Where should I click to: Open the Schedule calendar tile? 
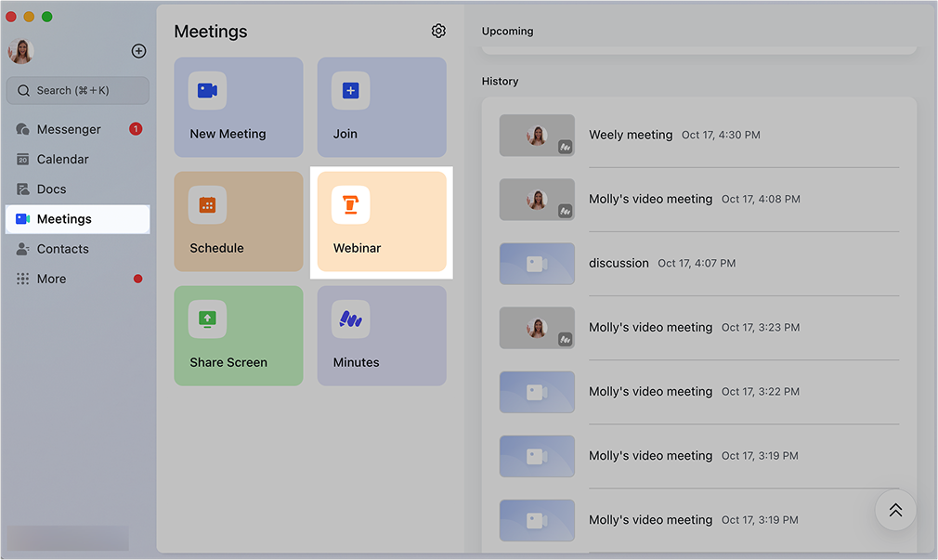(238, 221)
